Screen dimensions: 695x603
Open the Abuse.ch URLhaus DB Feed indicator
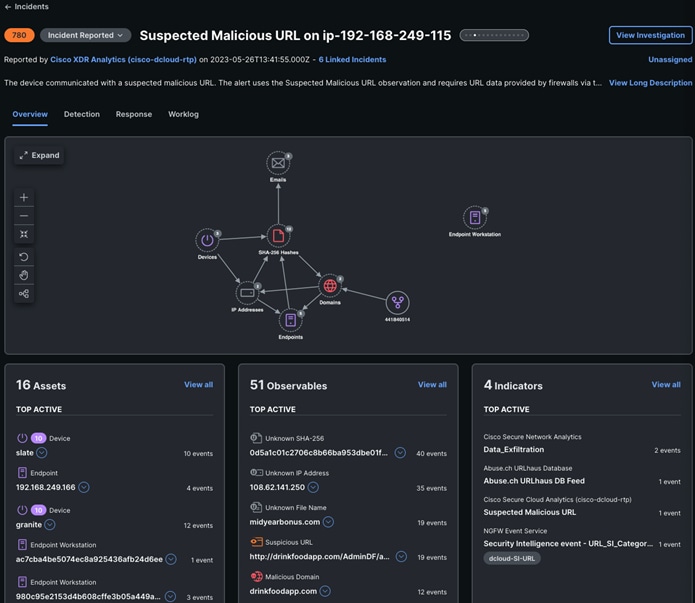[534, 481]
